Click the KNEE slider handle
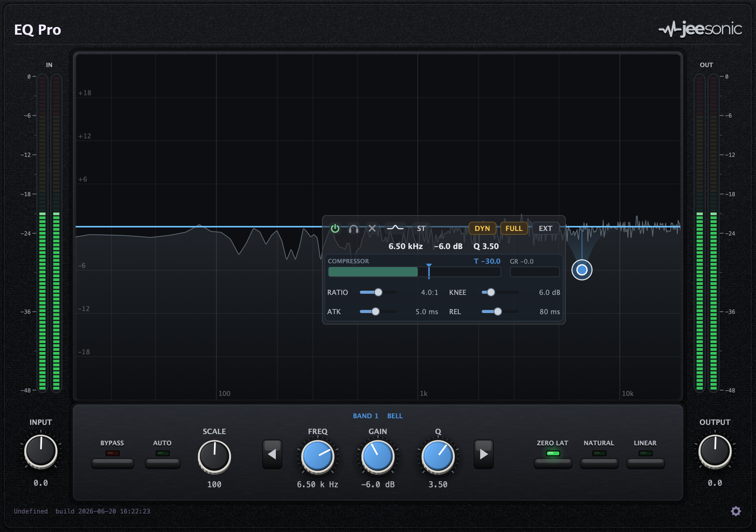The image size is (756, 532). tap(491, 292)
